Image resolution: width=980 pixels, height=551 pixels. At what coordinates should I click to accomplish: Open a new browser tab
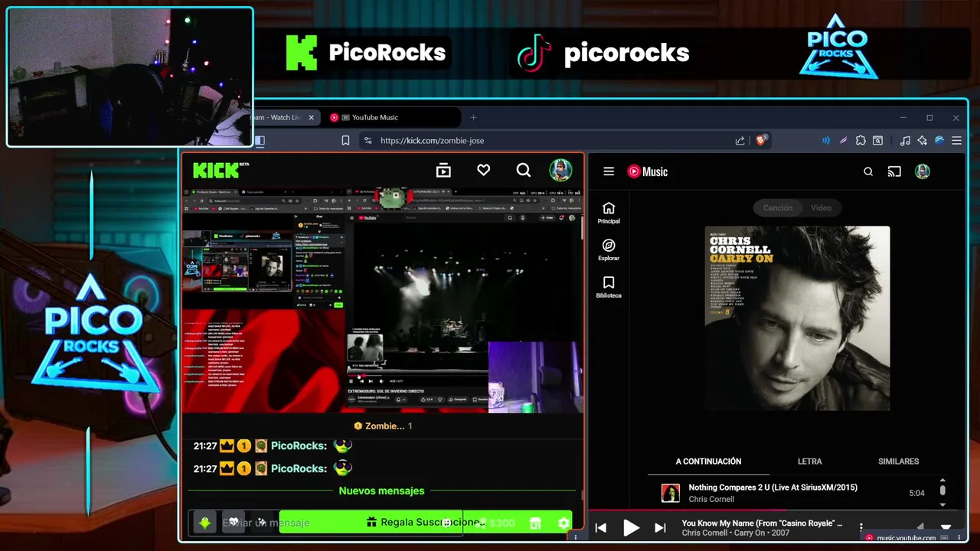coord(473,117)
